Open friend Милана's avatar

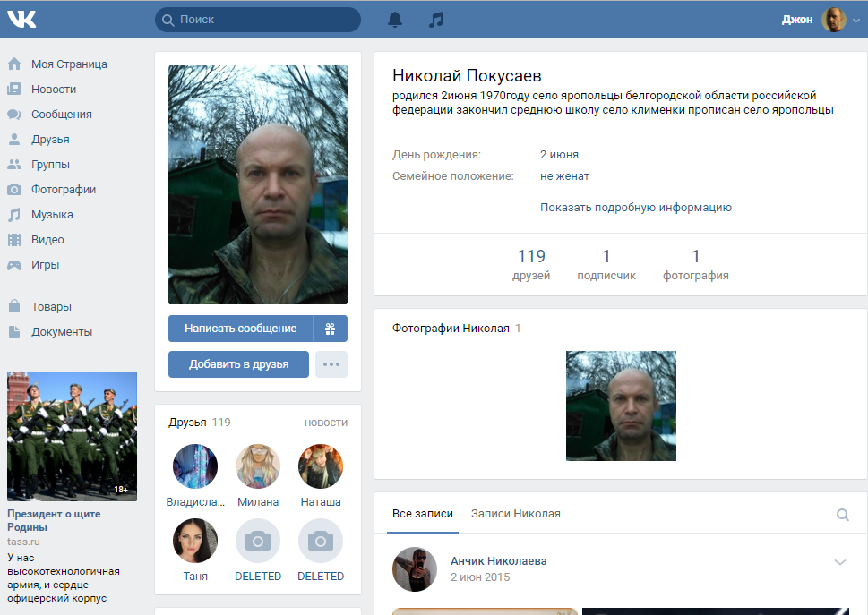point(258,466)
